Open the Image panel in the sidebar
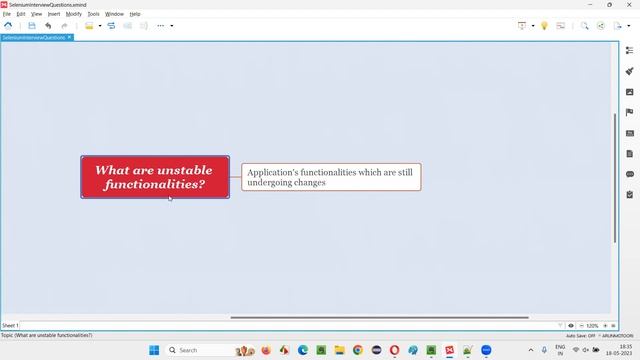 pyautogui.click(x=629, y=92)
